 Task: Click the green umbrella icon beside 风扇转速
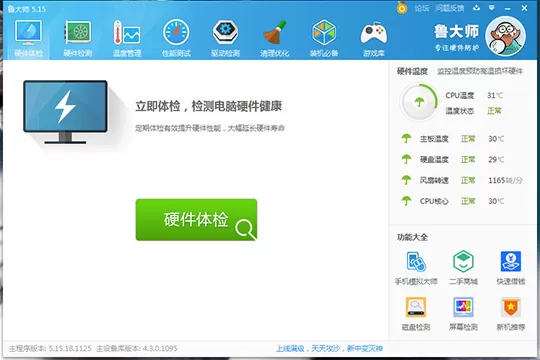406,180
